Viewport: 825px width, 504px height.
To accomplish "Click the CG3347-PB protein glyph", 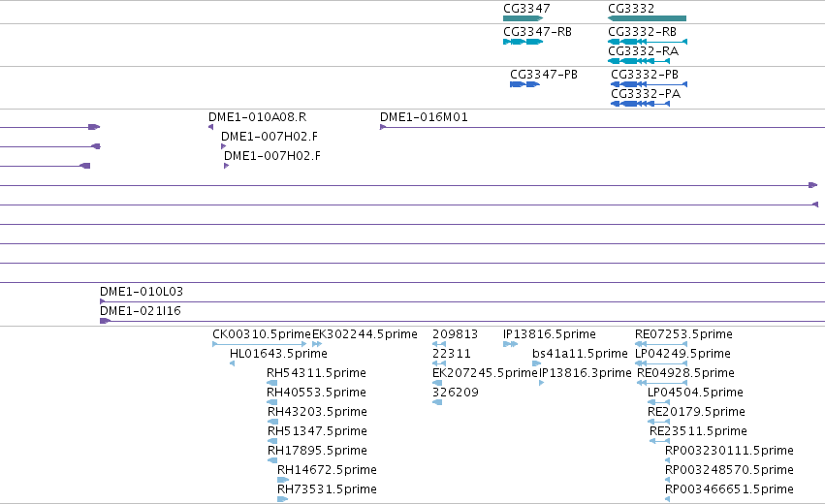I will [x=525, y=84].
